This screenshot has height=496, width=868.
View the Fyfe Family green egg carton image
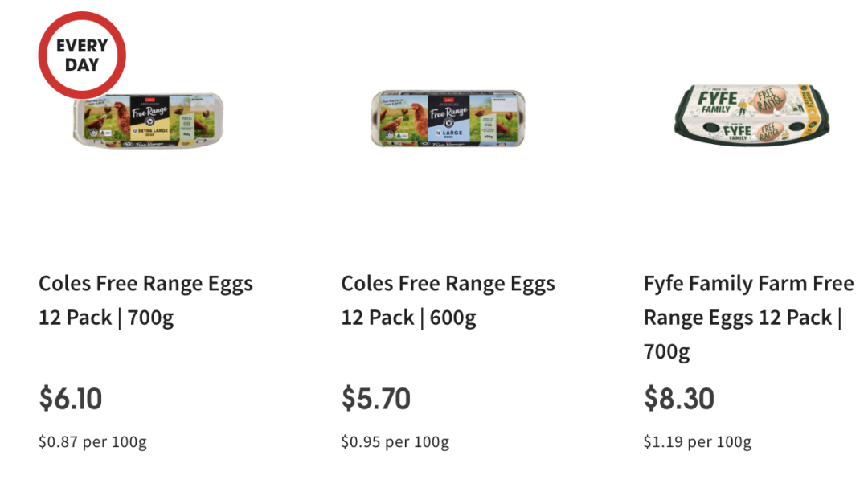751,117
